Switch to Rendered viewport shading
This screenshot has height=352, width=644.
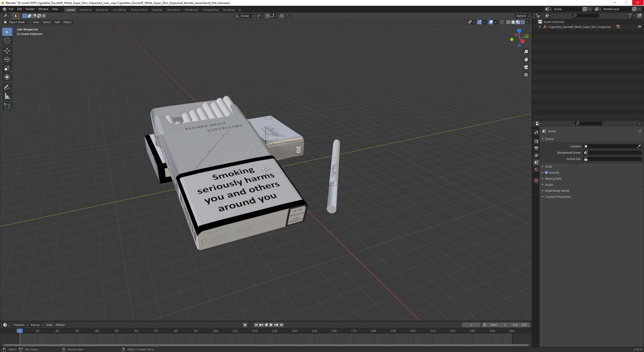pos(523,22)
